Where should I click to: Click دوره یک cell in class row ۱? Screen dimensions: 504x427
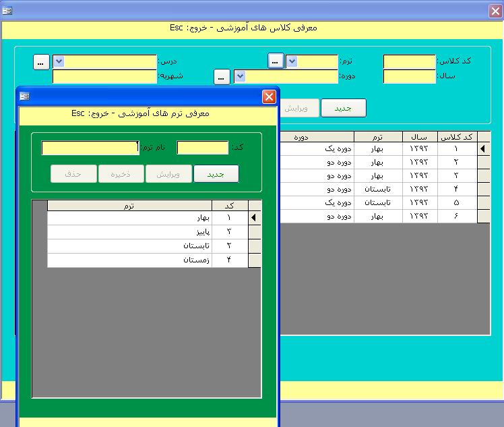[317, 148]
